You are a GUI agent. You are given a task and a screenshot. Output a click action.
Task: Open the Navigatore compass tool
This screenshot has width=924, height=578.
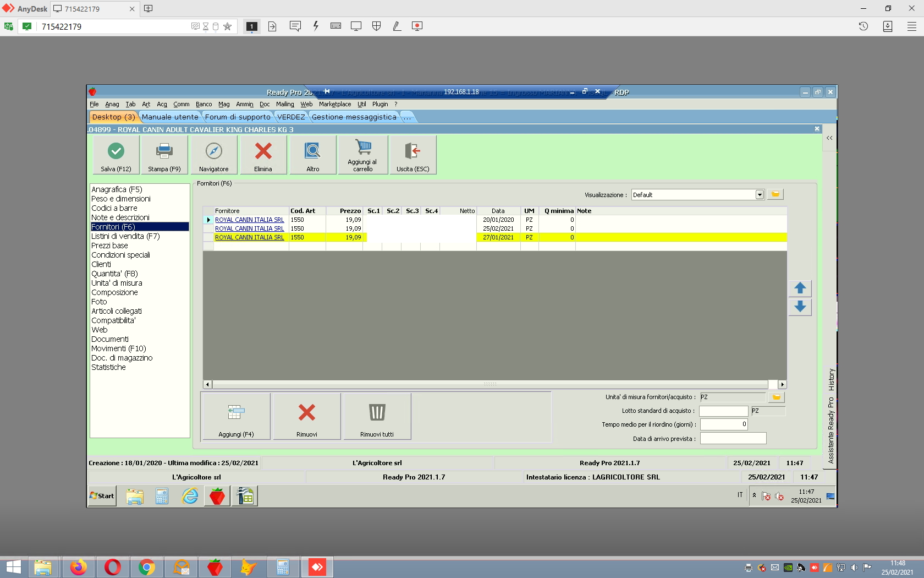[x=213, y=155]
